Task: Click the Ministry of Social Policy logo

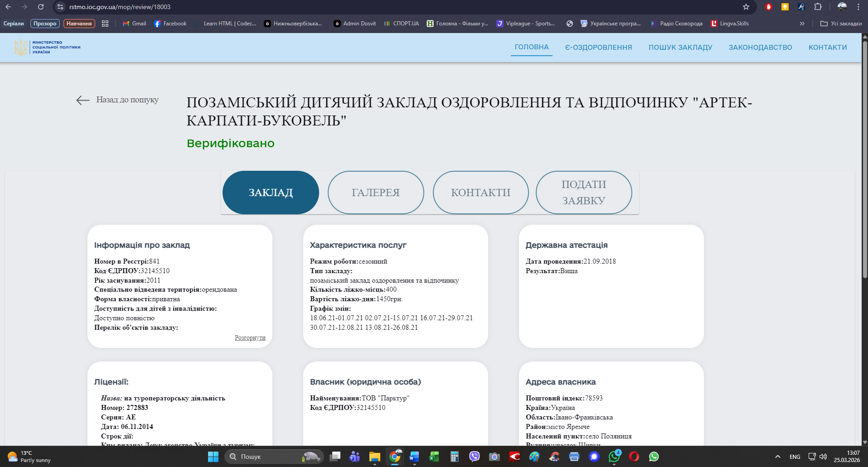Action: (x=48, y=47)
